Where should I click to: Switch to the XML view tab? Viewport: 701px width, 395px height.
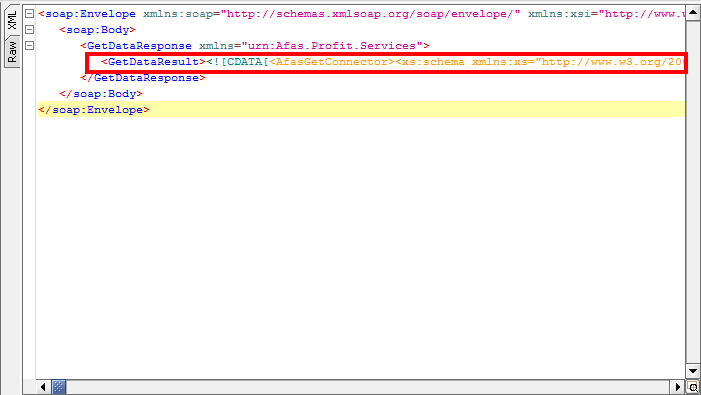12,20
